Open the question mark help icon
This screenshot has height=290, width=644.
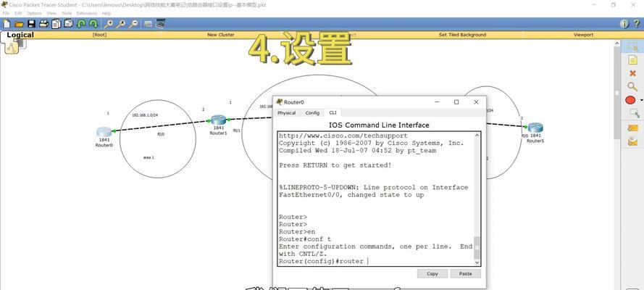(x=637, y=24)
